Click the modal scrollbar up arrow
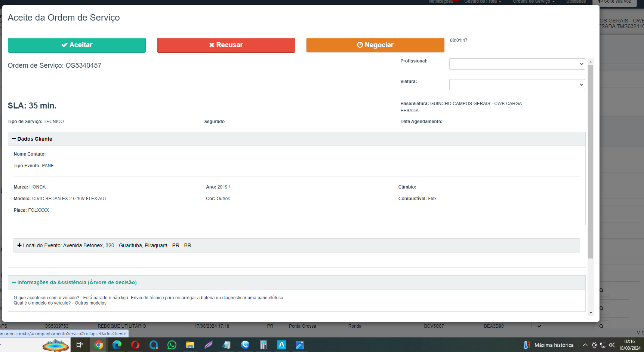Screen dimensions: 644x352 point(591,61)
